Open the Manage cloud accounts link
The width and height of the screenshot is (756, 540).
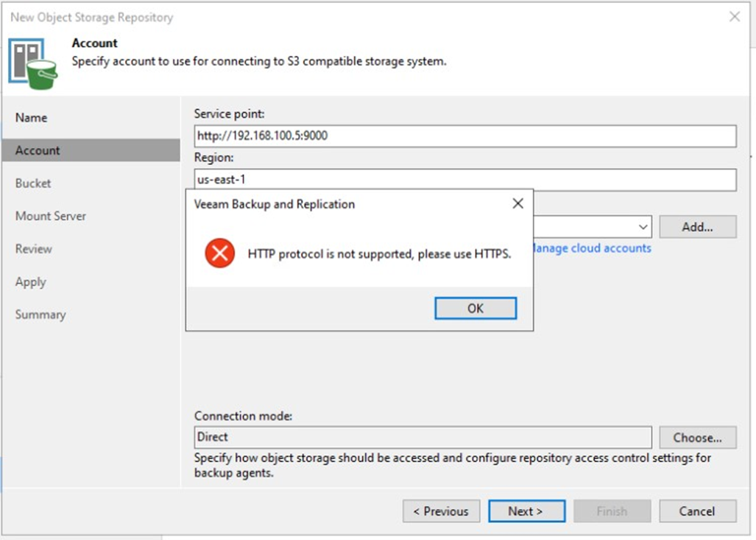592,248
